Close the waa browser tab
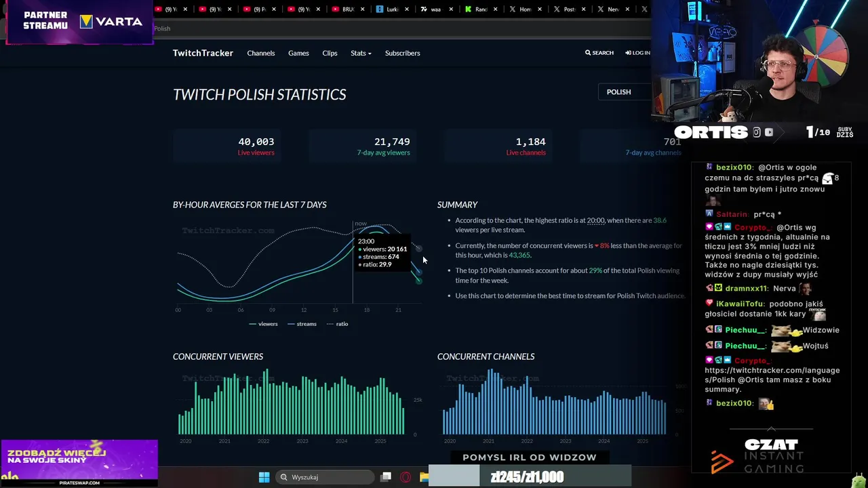This screenshot has height=488, width=868. [451, 9]
